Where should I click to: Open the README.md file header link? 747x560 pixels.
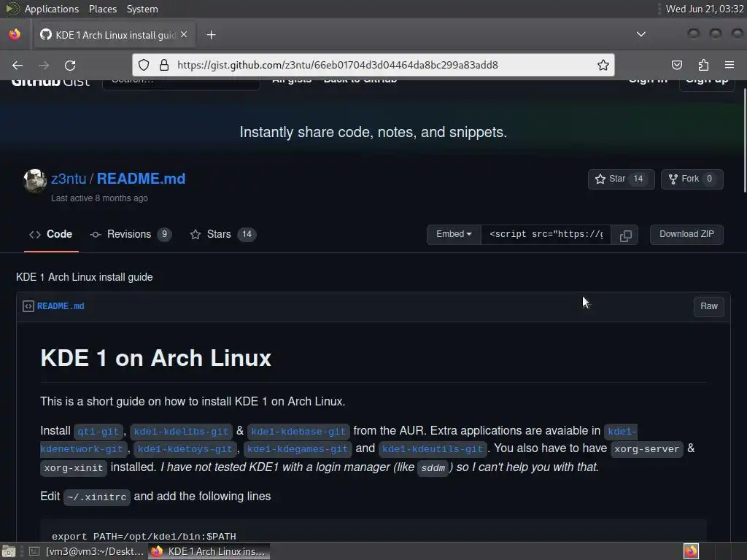point(61,306)
